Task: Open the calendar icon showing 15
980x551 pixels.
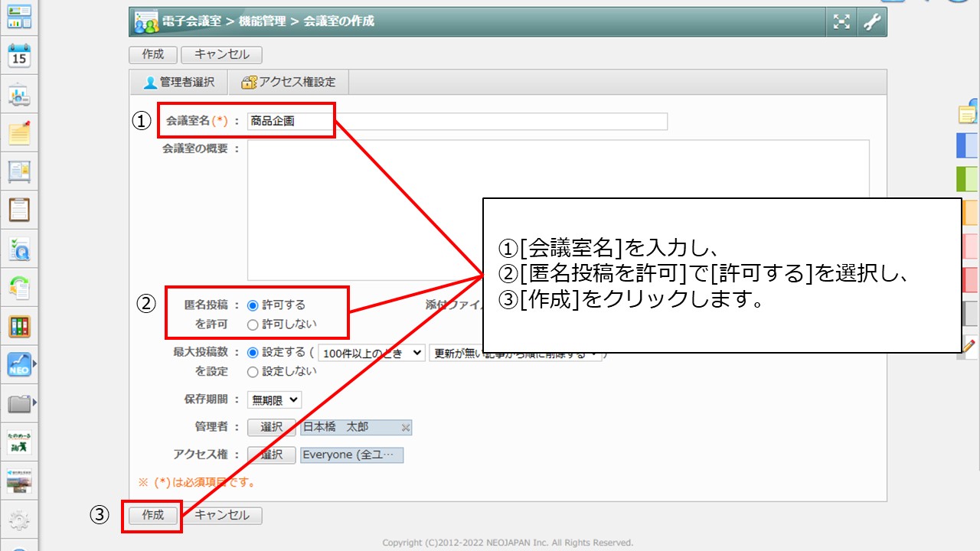Action: pos(19,56)
